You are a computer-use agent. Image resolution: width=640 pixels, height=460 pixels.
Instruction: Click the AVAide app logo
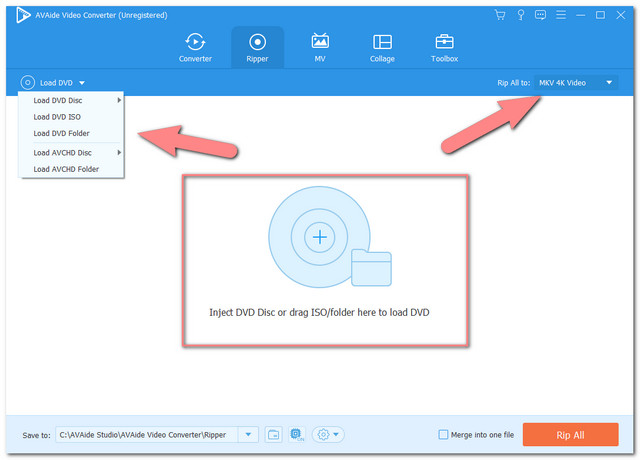tap(23, 15)
